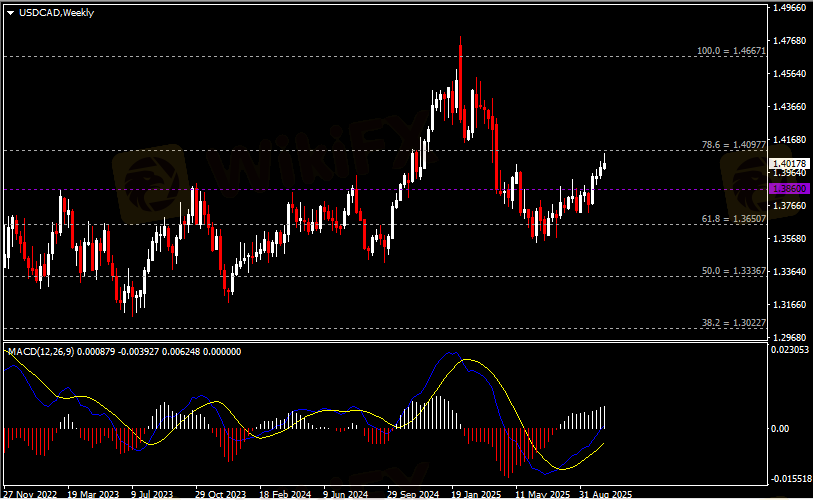Click the 31 Aug 2025 date label

coord(604,494)
